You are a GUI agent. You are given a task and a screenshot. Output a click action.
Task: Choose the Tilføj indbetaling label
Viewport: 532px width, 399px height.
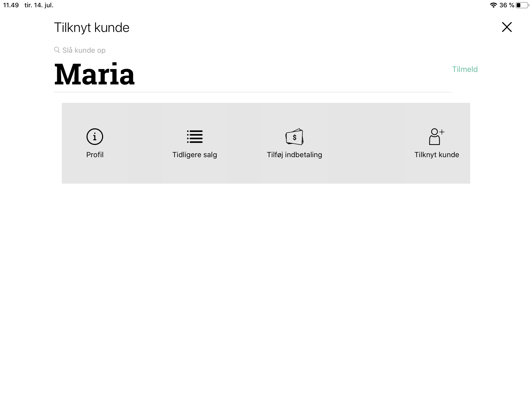[x=295, y=155]
